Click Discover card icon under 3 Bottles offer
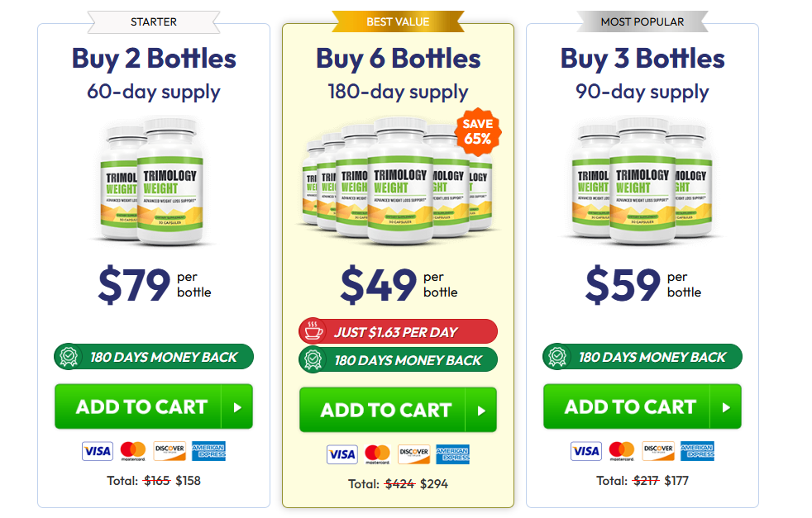 (x=658, y=451)
